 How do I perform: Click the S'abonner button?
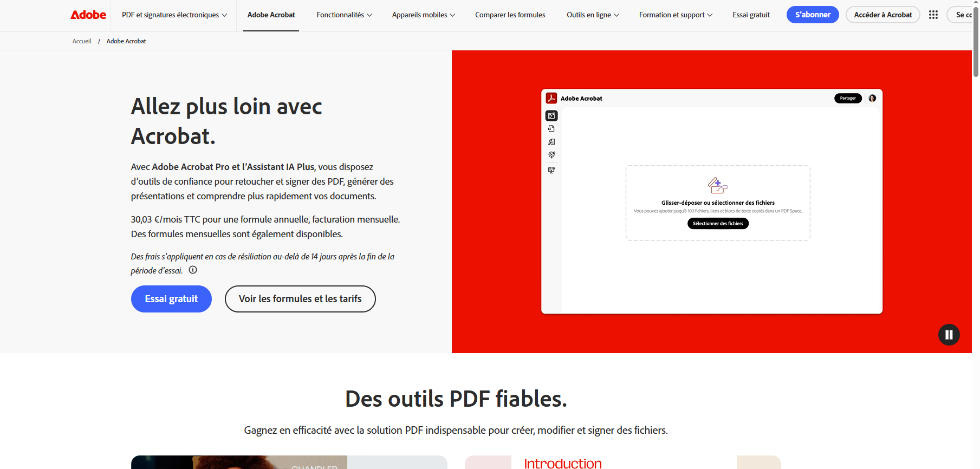(813, 15)
